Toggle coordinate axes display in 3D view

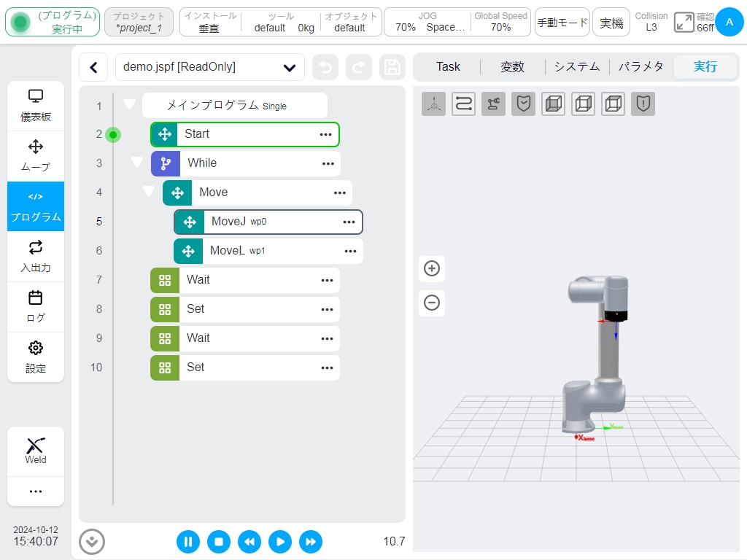tap(433, 104)
